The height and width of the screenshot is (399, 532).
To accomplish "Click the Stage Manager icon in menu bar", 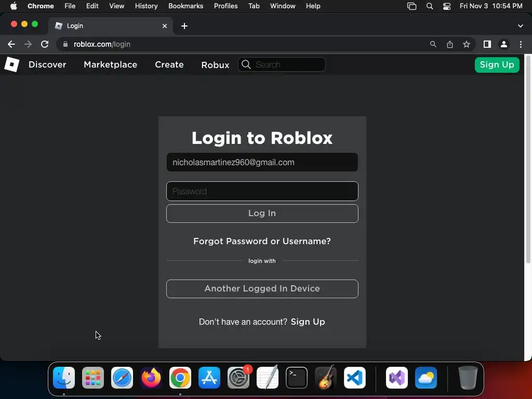I will [411, 6].
